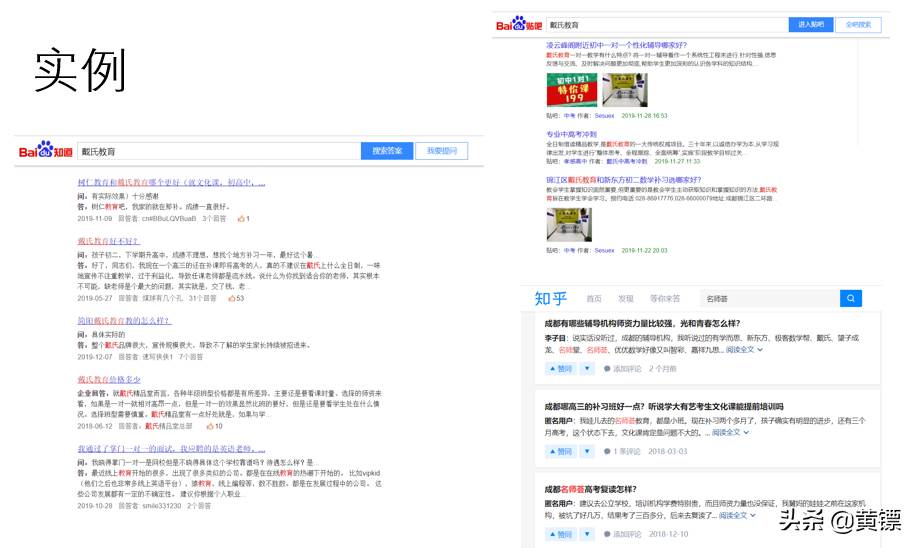Click 中考 tieba link on the 2019-11-28 post
This screenshot has height=548, width=917.
(569, 116)
